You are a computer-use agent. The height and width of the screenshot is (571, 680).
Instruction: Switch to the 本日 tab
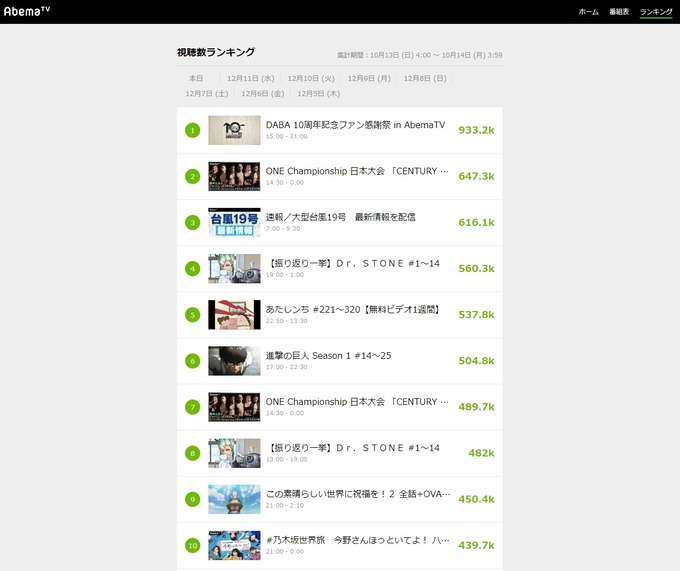click(x=196, y=78)
